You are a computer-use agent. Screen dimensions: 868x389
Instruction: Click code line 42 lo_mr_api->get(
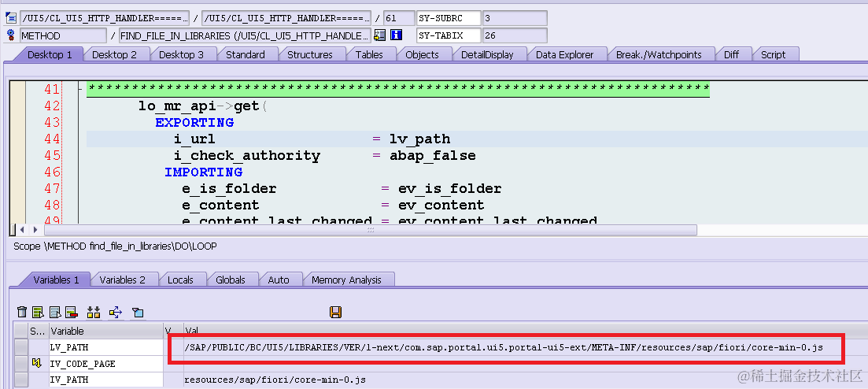[202, 106]
